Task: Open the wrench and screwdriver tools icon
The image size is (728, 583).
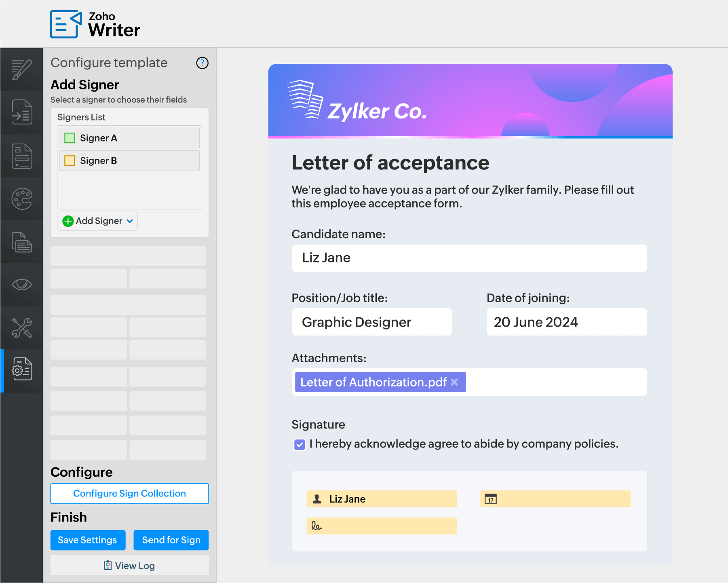Action: point(22,327)
